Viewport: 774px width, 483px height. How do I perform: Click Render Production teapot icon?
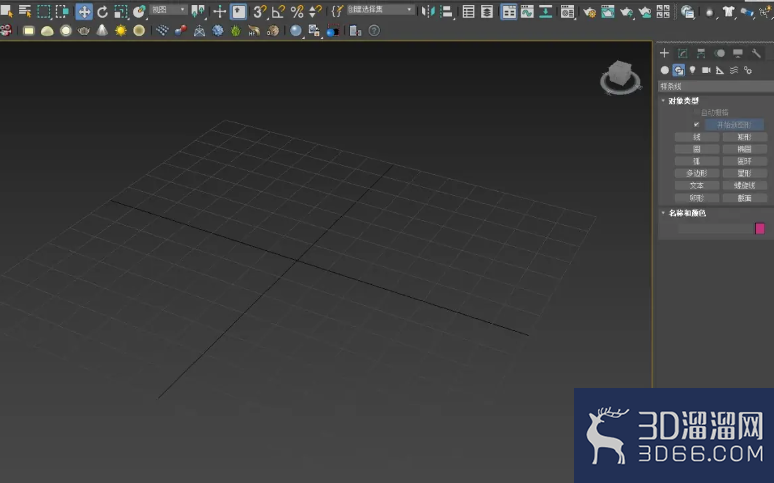pos(626,11)
